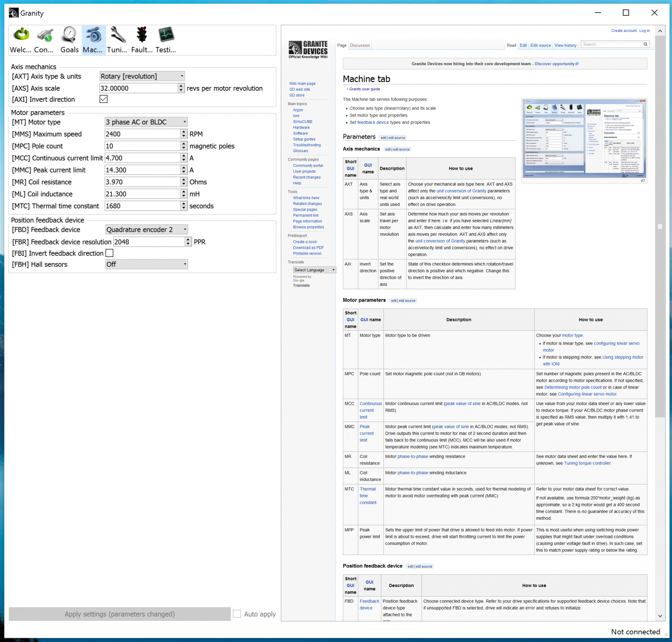The height and width of the screenshot is (642, 672).
Task: Toggle Invert direction checkbox
Action: coord(104,99)
